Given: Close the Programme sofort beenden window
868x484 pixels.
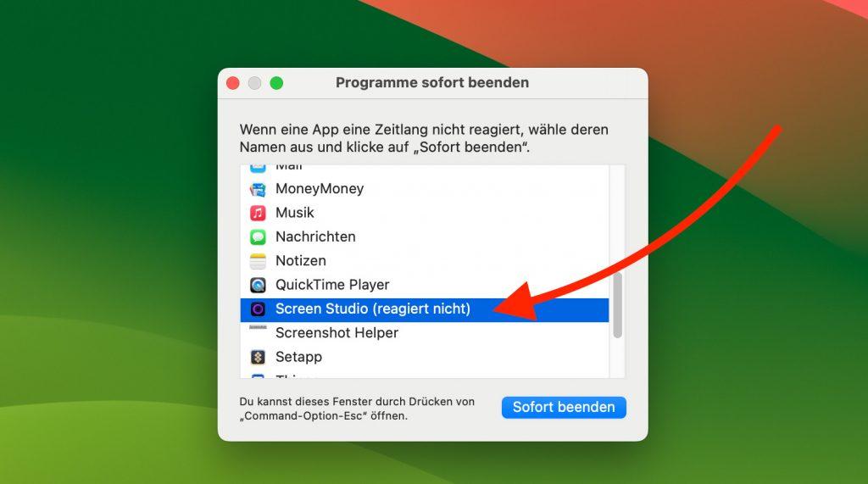Looking at the screenshot, I should [233, 83].
